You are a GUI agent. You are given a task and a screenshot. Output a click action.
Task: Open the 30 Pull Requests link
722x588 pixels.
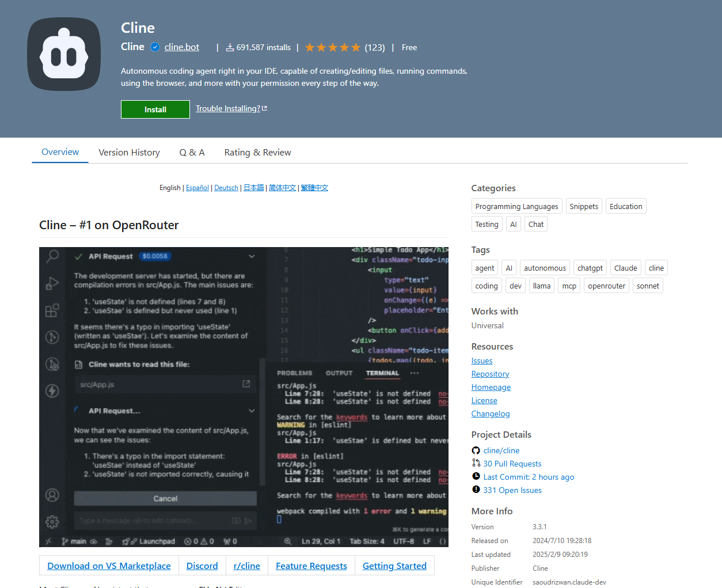pyautogui.click(x=512, y=464)
